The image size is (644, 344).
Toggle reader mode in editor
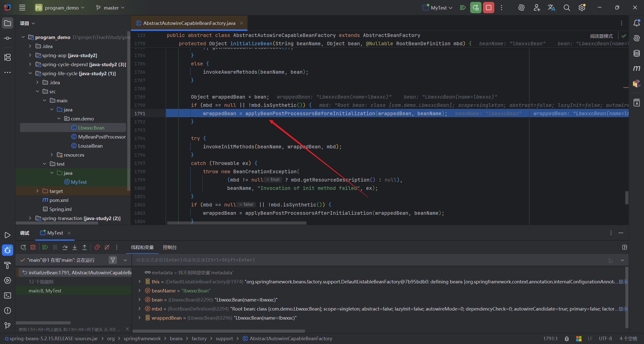pos(601,36)
